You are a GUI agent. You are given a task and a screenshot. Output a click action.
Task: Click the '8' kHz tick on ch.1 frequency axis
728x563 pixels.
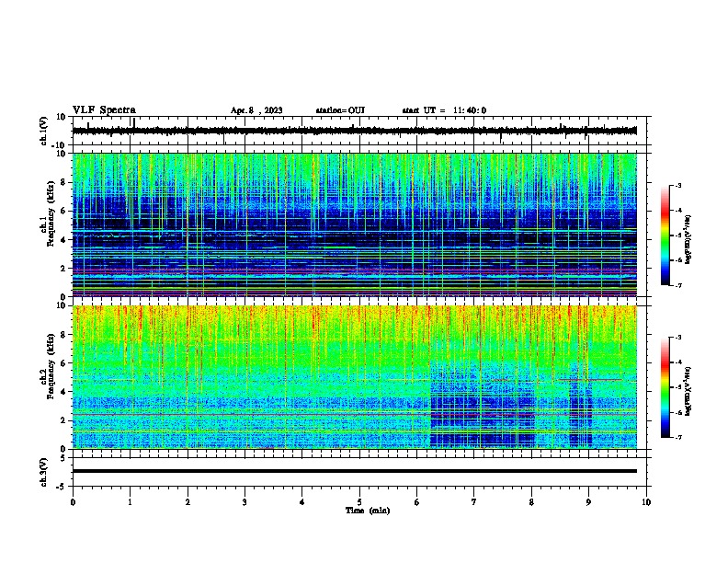pyautogui.click(x=63, y=182)
